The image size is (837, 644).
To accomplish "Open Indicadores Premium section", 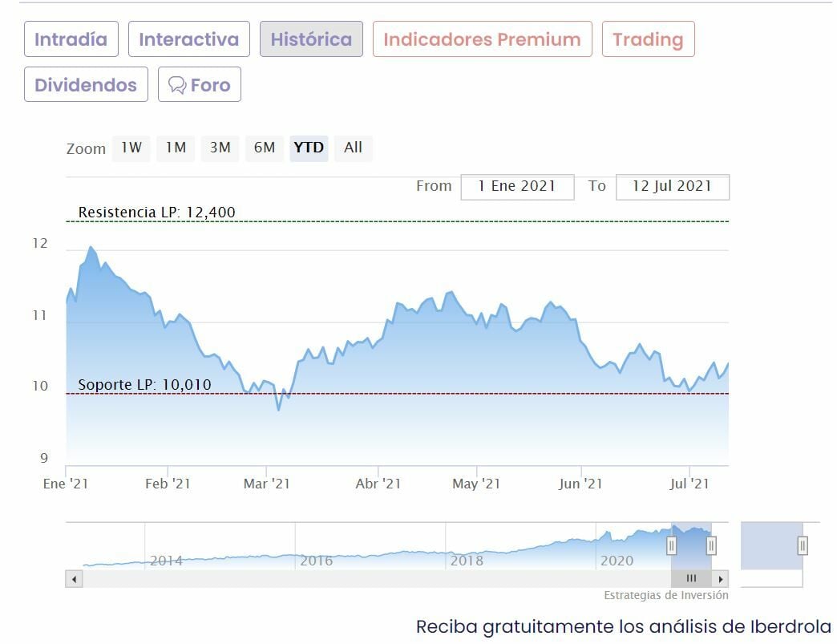I will click(x=482, y=39).
